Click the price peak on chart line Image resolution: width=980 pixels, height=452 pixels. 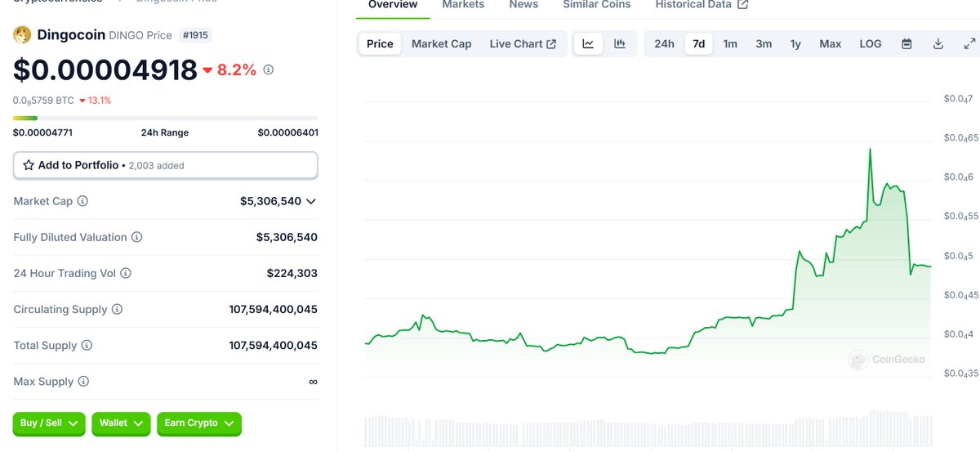pyautogui.click(x=870, y=150)
